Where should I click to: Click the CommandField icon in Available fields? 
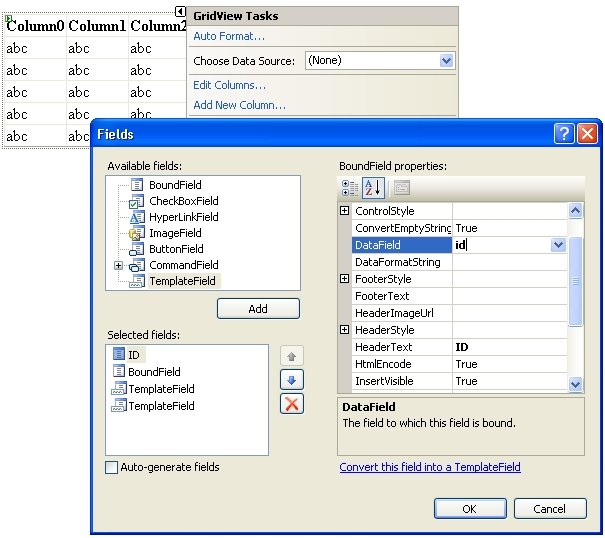click(x=136, y=265)
